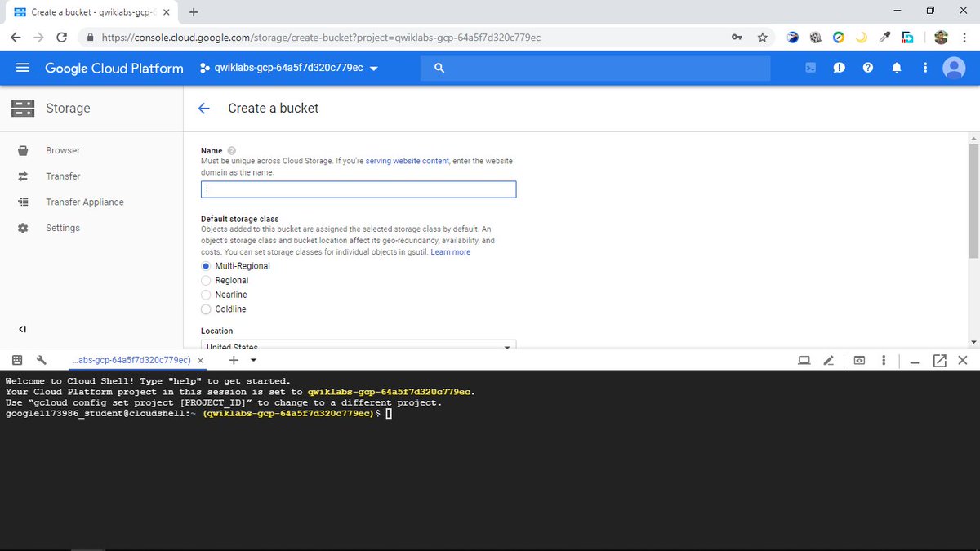Open Cloud Shell wrench settings icon

42,360
